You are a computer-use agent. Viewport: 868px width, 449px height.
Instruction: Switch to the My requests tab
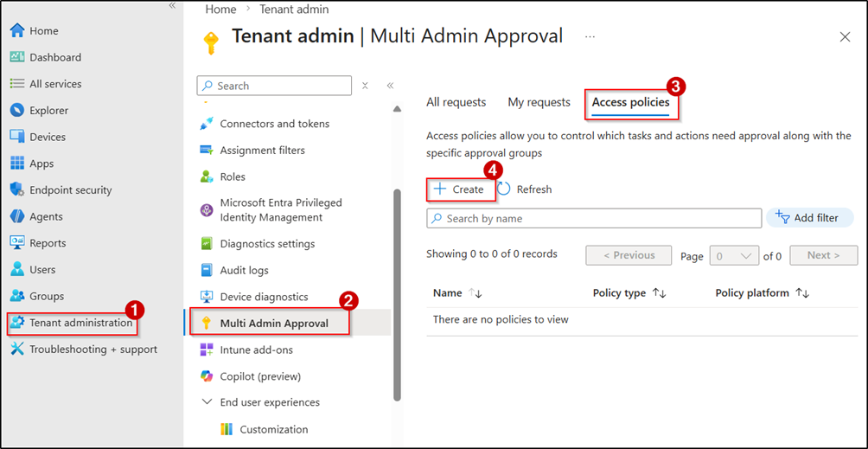539,102
